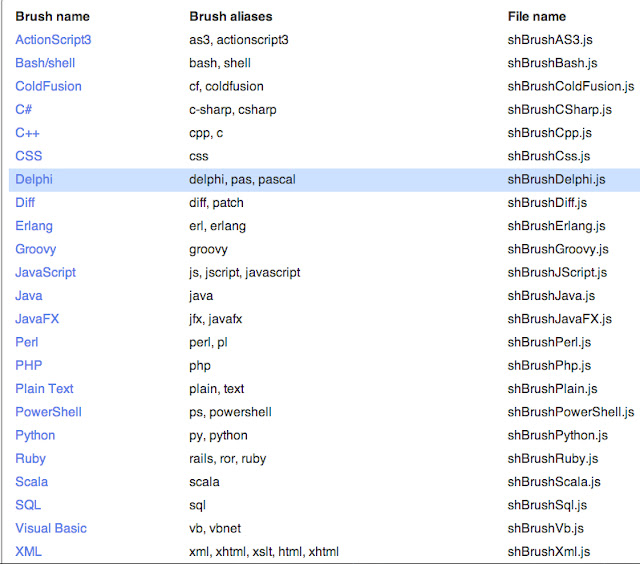Open the Visual Basic brush link

(x=51, y=528)
